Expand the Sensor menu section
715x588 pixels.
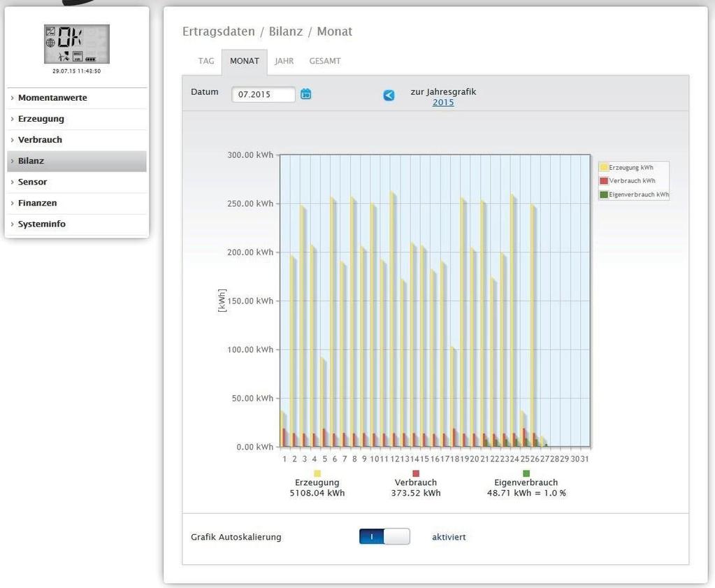pos(77,182)
